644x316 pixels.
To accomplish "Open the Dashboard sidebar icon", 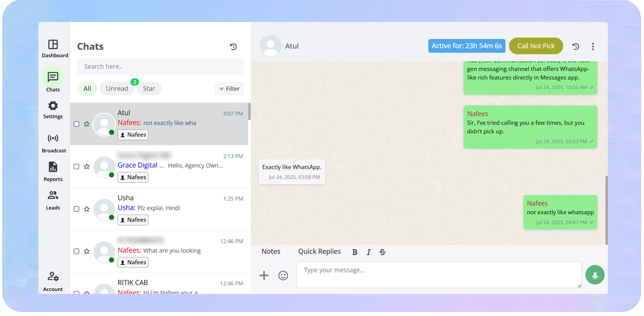I will point(53,45).
